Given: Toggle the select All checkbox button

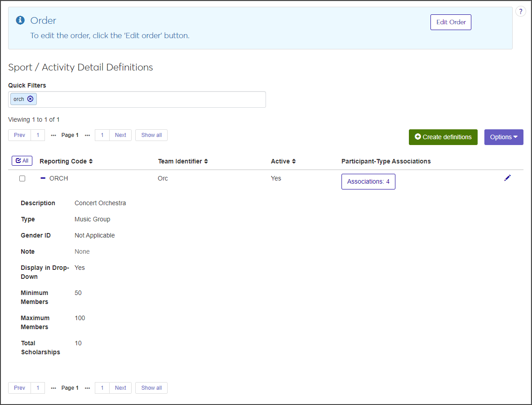Looking at the screenshot, I should 22,161.
